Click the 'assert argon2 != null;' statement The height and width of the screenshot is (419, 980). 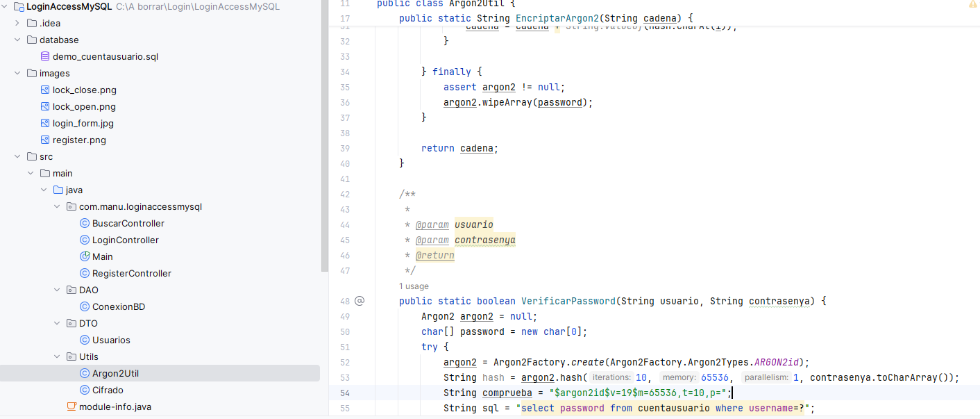pyautogui.click(x=505, y=87)
